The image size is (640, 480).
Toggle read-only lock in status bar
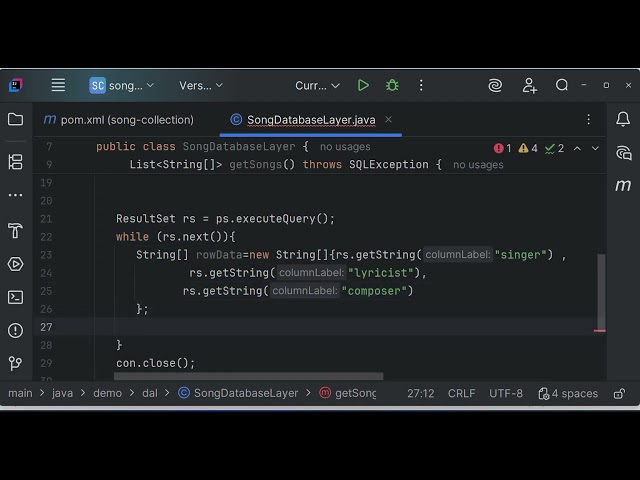(x=619, y=393)
